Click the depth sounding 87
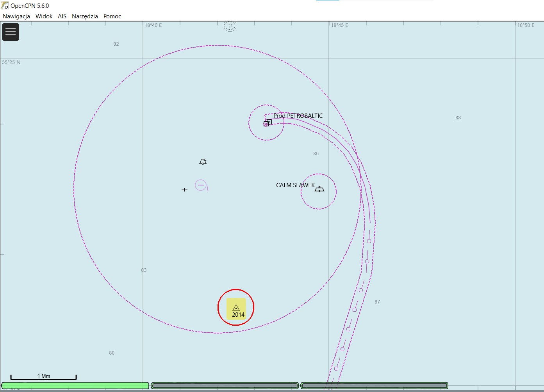Screen dimensions: 544x392 click(377, 302)
